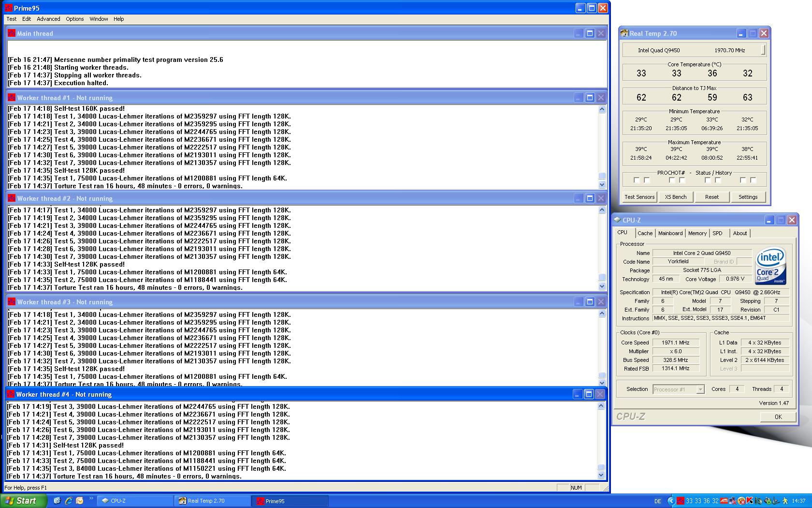This screenshot has height=508, width=812.
Task: Click the safely remove hardware tray icon
Action: (x=768, y=501)
